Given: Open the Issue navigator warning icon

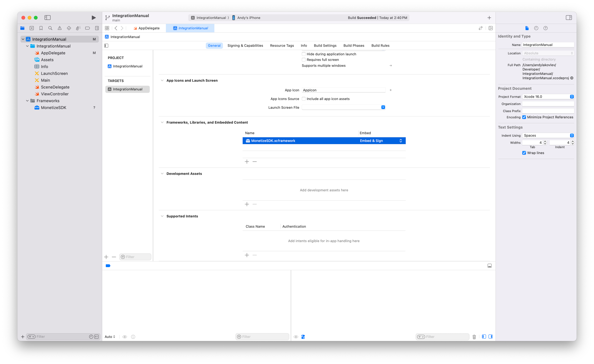Looking at the screenshot, I should (x=60, y=28).
